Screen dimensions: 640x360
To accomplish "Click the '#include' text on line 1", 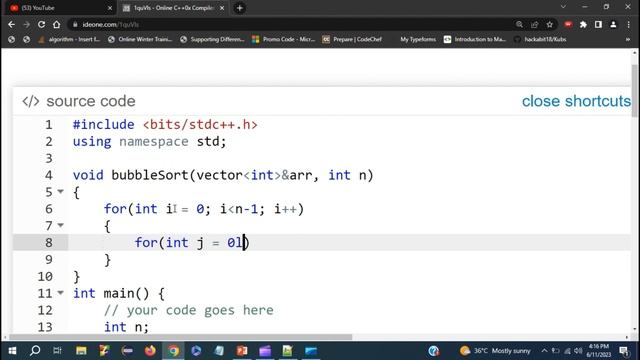I will pos(103,124).
